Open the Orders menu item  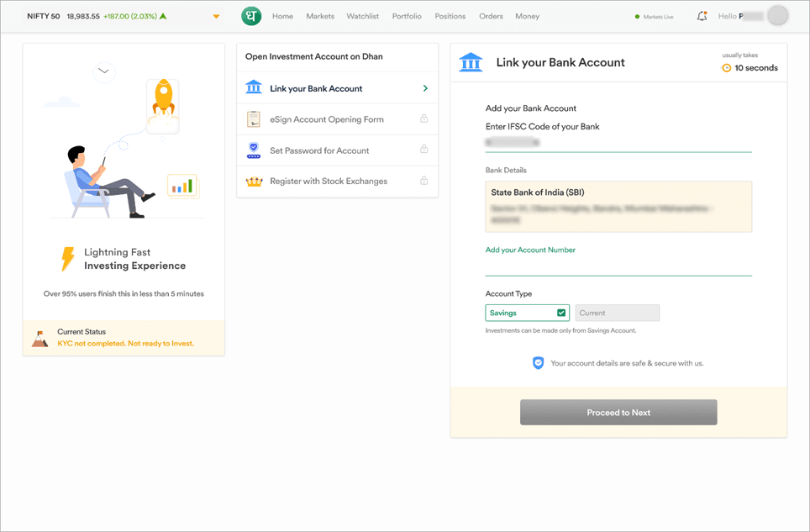491,16
